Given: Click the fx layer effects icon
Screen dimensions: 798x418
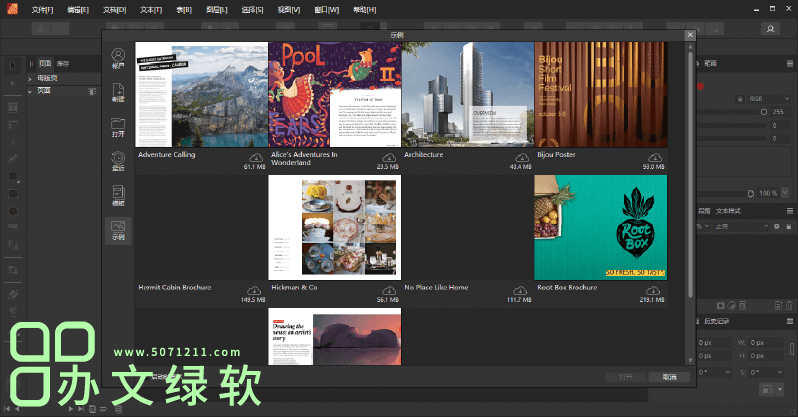Looking at the screenshot, I should point(743,305).
